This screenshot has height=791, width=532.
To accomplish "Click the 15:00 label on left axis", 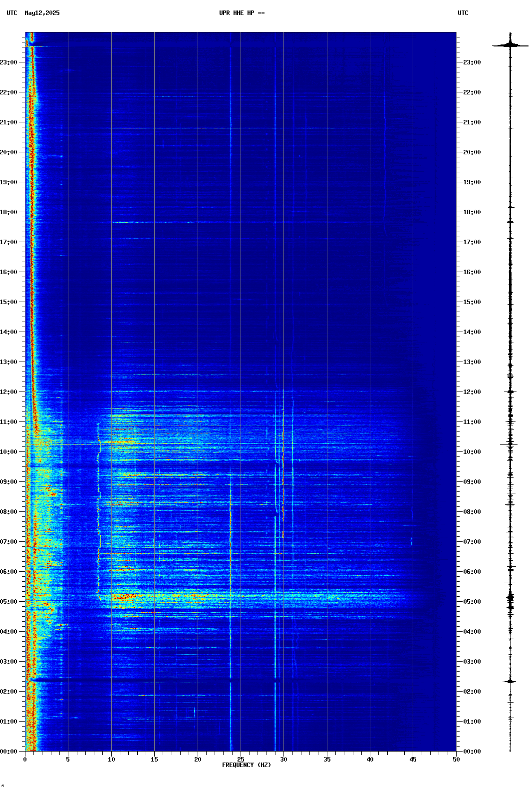I will click(x=8, y=302).
